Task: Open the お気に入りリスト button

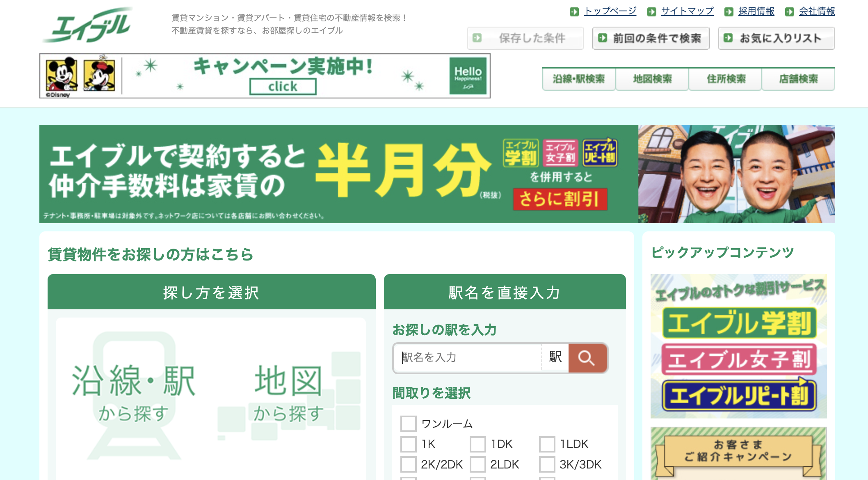Action: point(776,38)
